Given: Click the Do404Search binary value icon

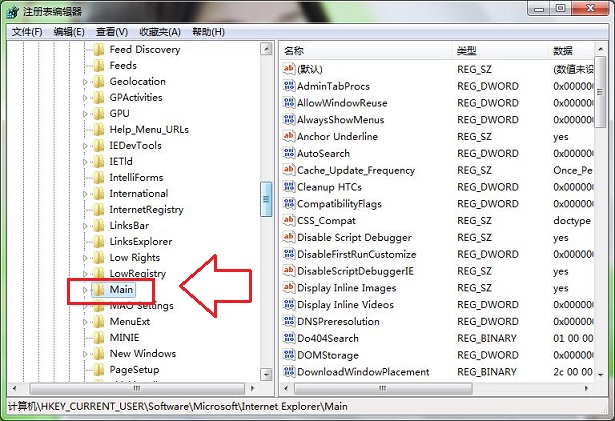Looking at the screenshot, I should click(289, 338).
